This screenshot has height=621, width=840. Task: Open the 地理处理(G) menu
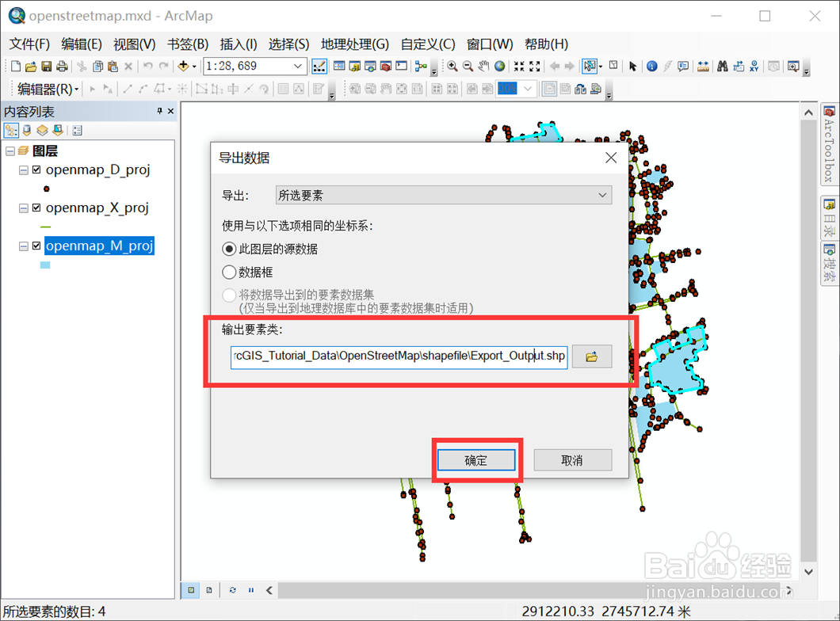pos(355,44)
